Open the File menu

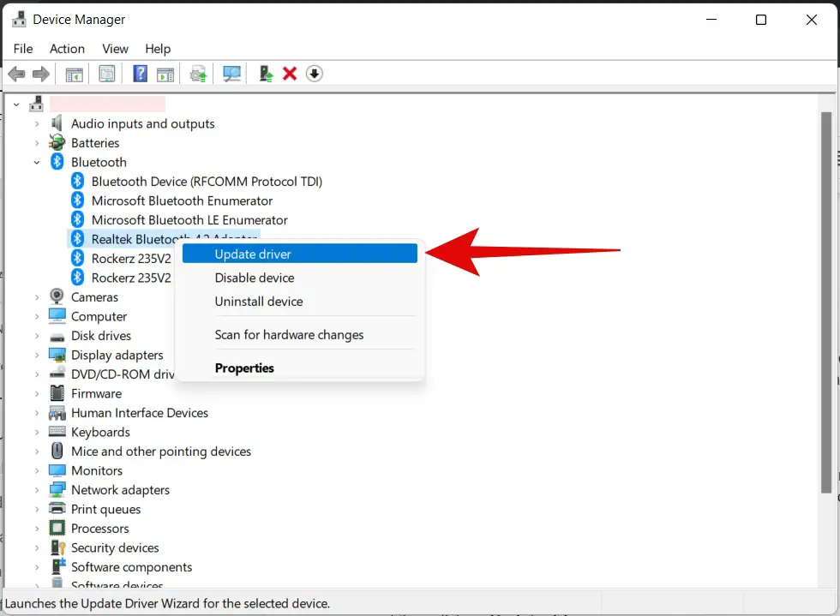coord(23,49)
